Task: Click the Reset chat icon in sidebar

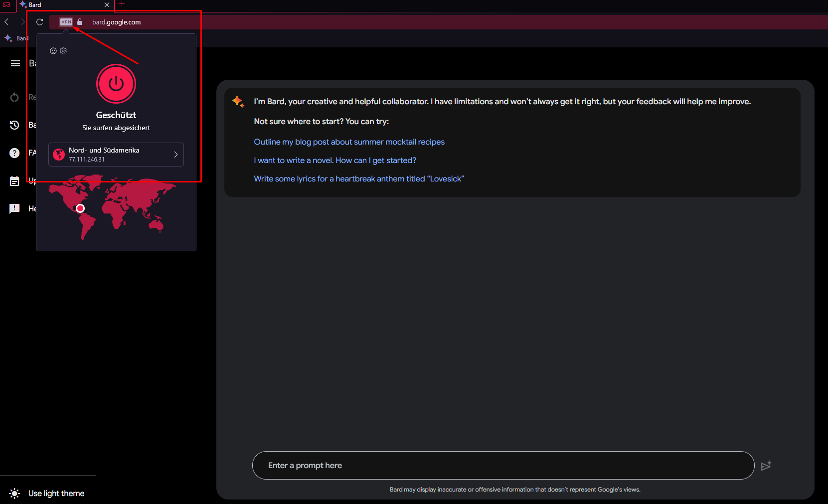Action: click(14, 97)
